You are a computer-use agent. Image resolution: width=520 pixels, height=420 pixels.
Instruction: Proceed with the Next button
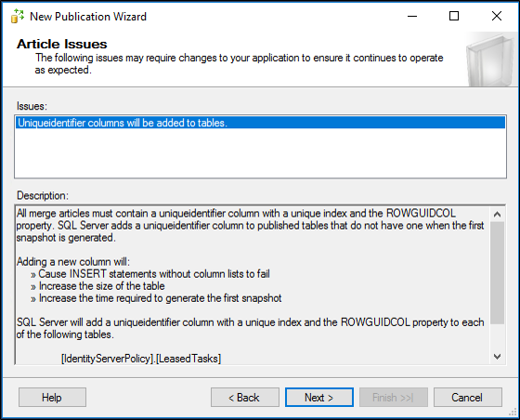click(319, 397)
